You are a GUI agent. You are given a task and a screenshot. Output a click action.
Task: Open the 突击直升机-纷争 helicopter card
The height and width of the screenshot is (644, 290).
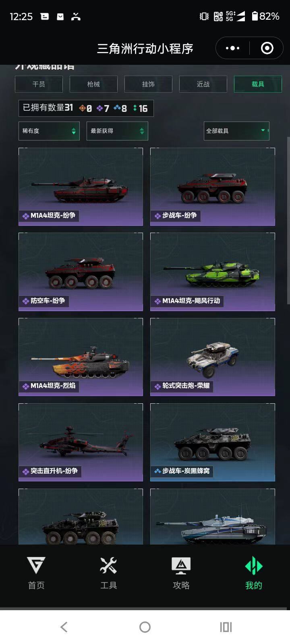81,442
